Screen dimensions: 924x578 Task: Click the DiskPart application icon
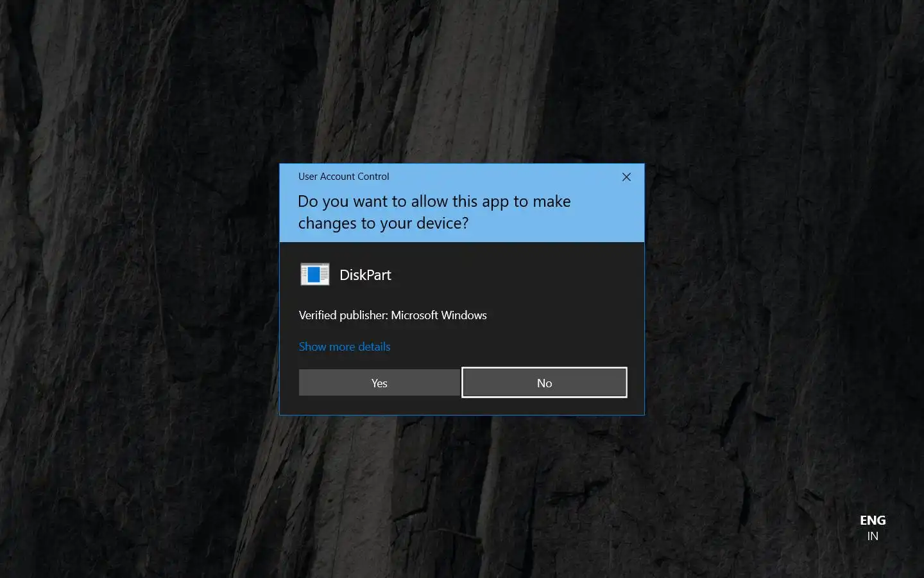(x=315, y=274)
